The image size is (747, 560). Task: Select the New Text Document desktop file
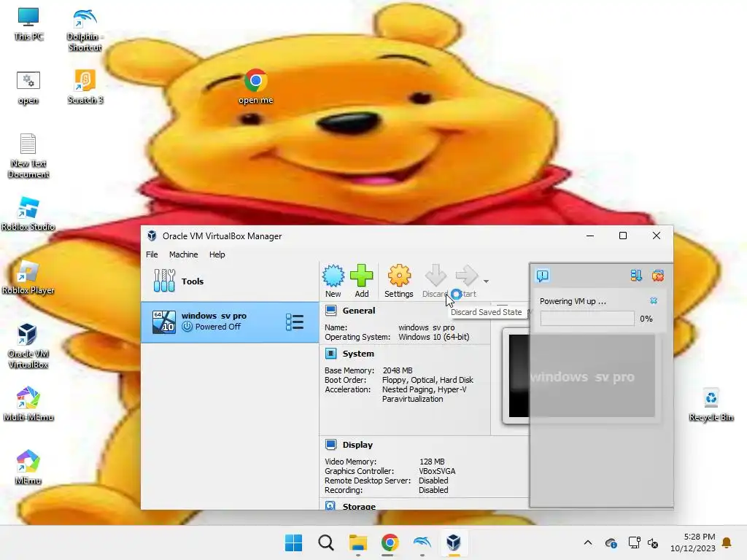pos(28,156)
